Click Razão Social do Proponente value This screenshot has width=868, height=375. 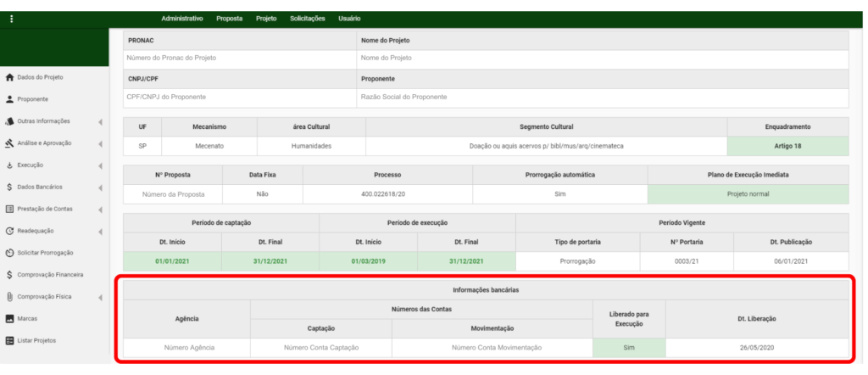click(403, 97)
